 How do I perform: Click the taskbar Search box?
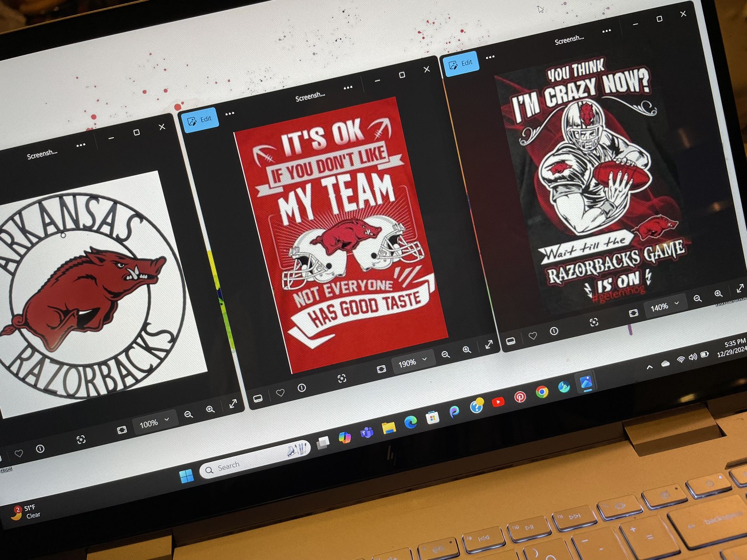click(255, 459)
